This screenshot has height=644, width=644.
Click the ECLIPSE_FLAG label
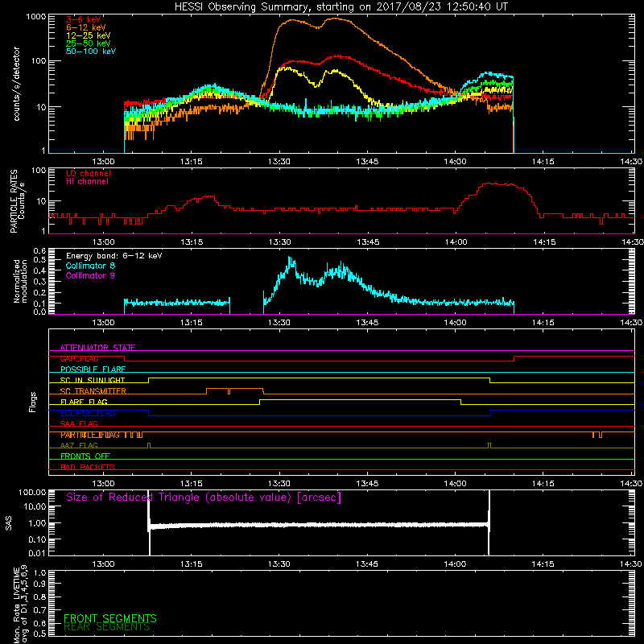tap(88, 413)
